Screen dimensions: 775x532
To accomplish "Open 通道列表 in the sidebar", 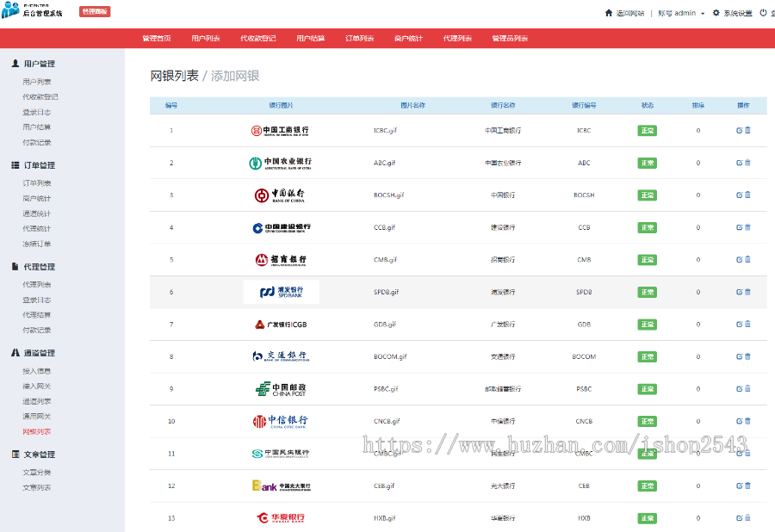I will point(36,401).
